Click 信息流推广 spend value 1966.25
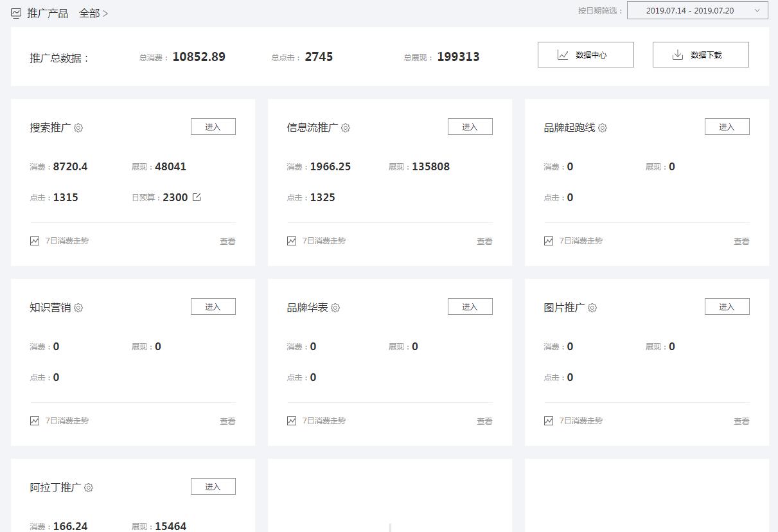 pyautogui.click(x=330, y=166)
